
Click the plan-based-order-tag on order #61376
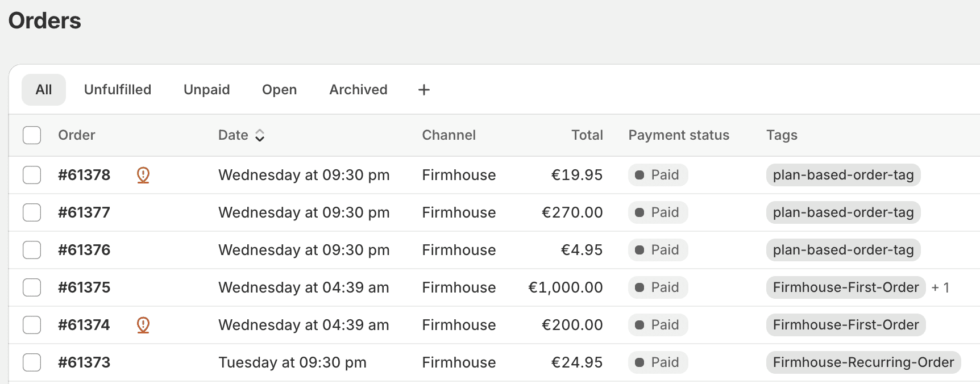click(843, 250)
